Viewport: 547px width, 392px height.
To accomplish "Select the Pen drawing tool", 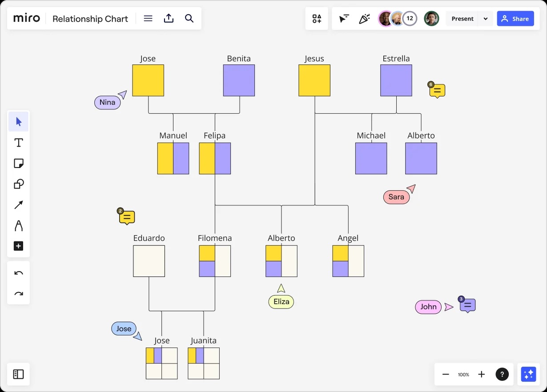I will 19,226.
